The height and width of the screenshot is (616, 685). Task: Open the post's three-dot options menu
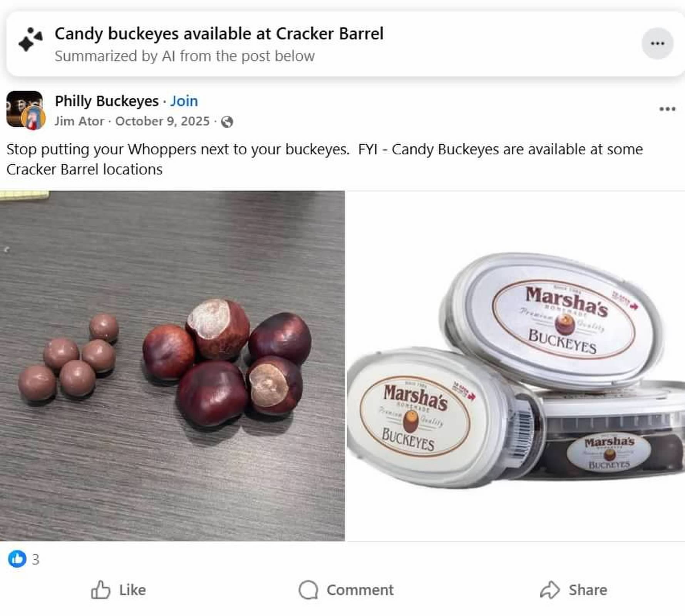(x=667, y=109)
